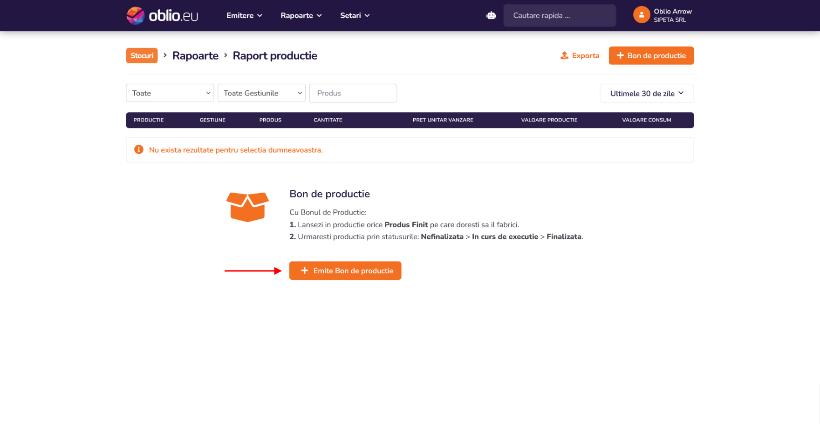
Task: Click the plus icon on Emite Bon de productie
Action: [304, 271]
